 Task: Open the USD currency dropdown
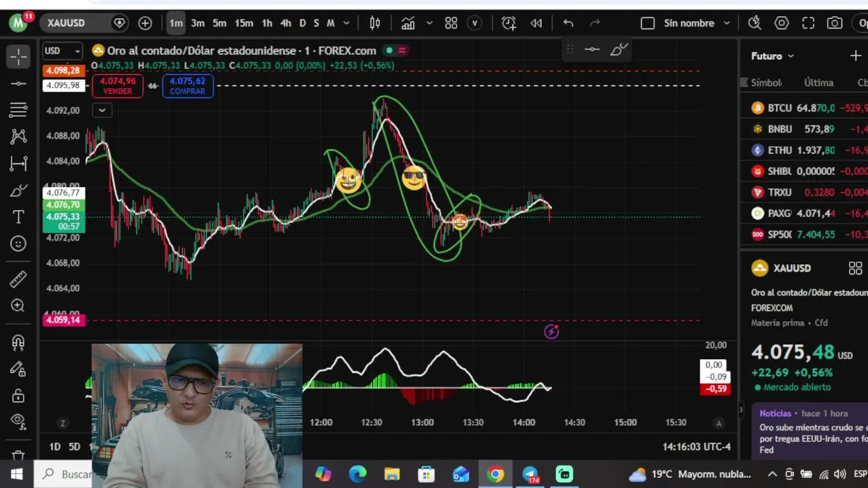(x=62, y=51)
